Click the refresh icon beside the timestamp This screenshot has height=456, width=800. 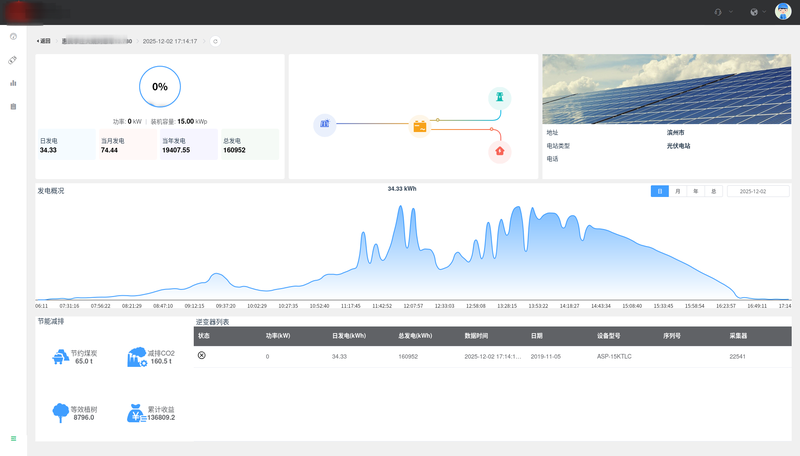click(215, 41)
